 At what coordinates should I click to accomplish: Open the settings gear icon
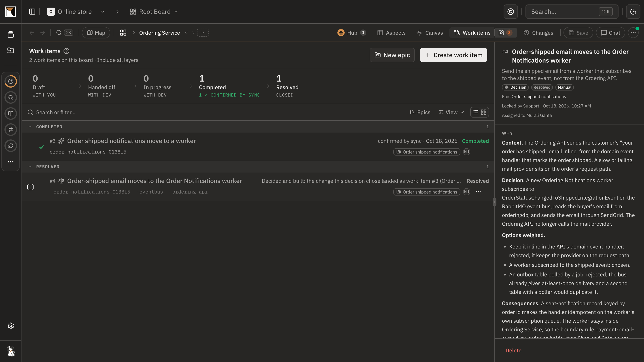click(x=11, y=326)
